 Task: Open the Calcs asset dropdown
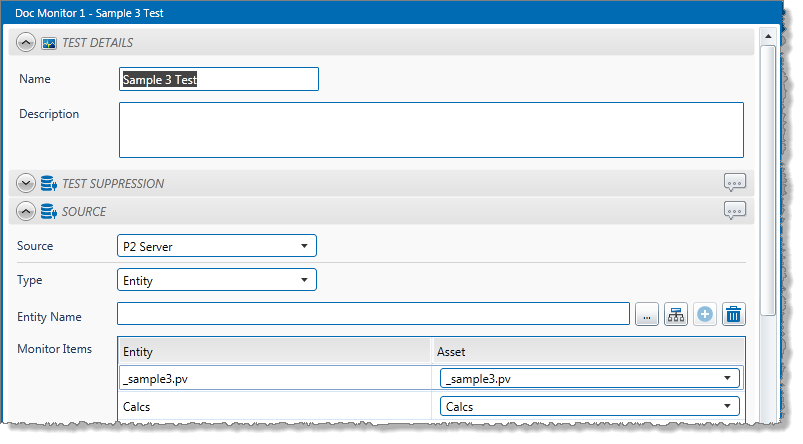[589, 406]
